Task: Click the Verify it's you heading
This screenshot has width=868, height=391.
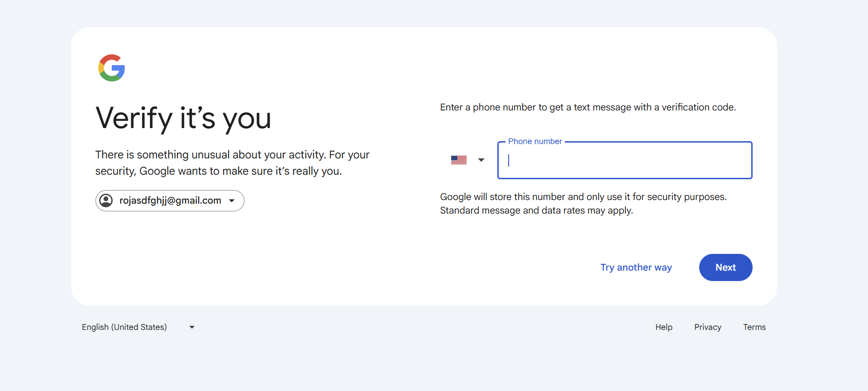Action: (x=183, y=119)
